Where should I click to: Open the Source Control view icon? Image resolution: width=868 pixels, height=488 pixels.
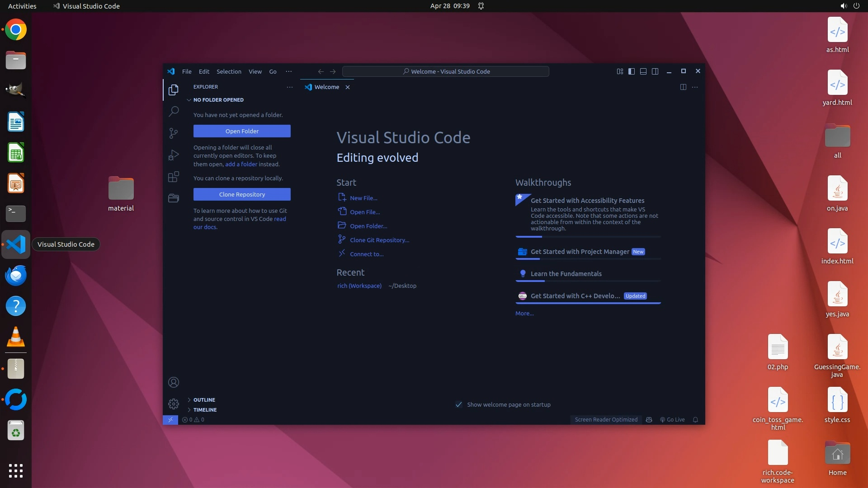click(174, 133)
